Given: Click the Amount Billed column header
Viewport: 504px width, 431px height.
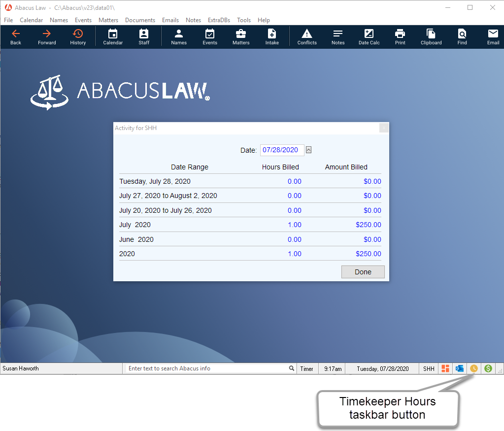Looking at the screenshot, I should 346,167.
